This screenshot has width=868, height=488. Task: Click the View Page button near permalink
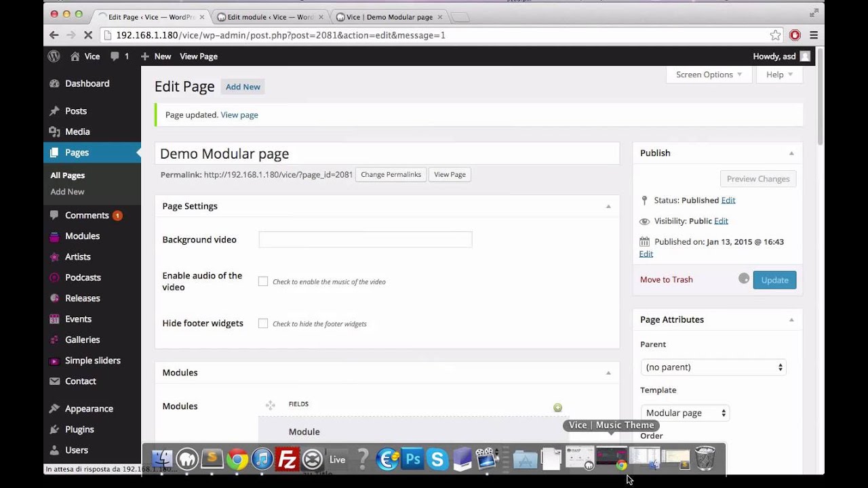pos(450,174)
